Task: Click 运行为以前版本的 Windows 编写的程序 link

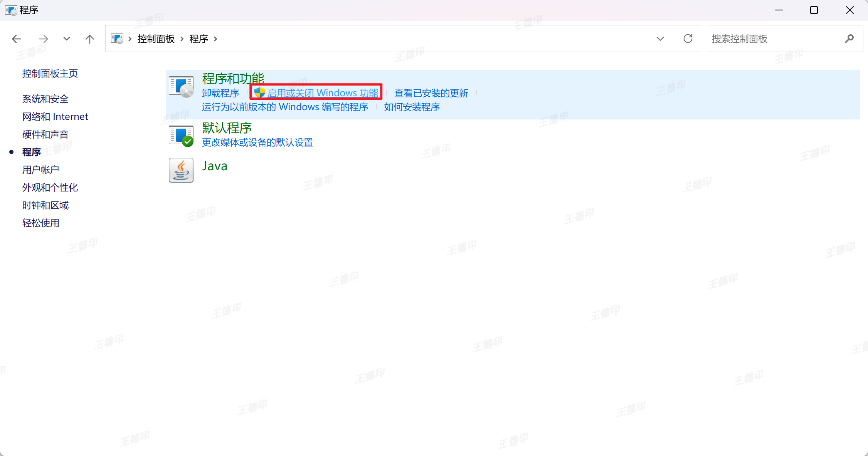Action: [285, 107]
